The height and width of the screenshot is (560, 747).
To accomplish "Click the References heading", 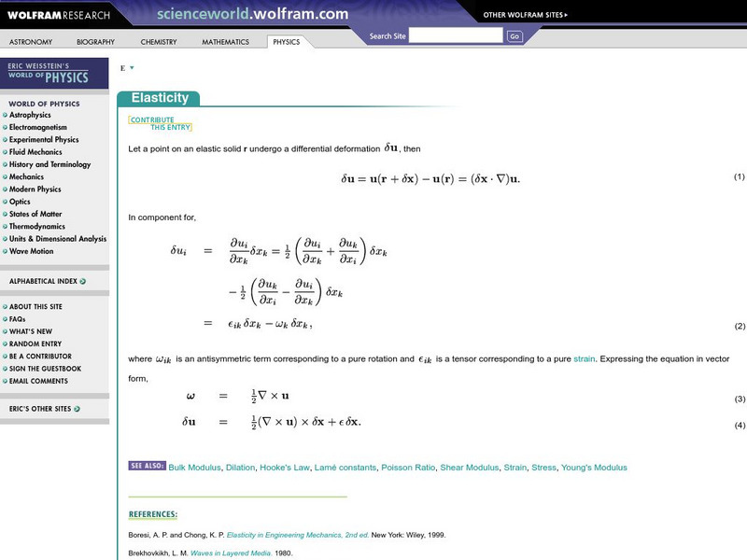I will pos(153,514).
